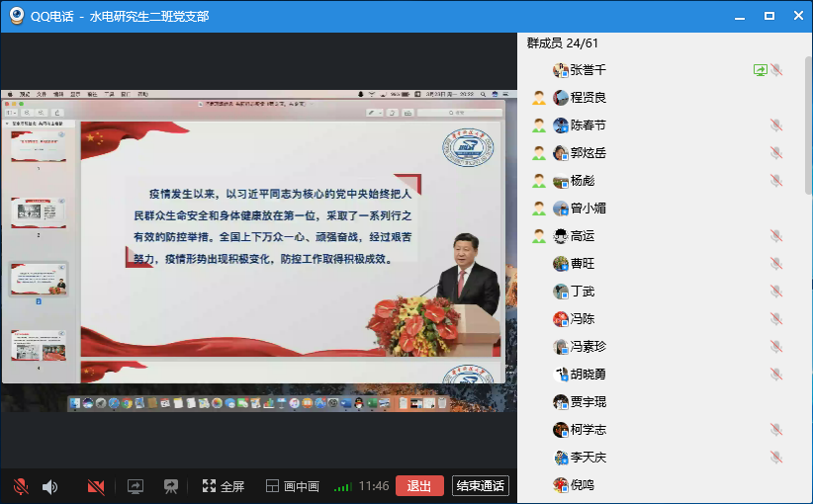Click the green signal strength indicator
Viewport: 813px width, 504px height.
point(342,486)
